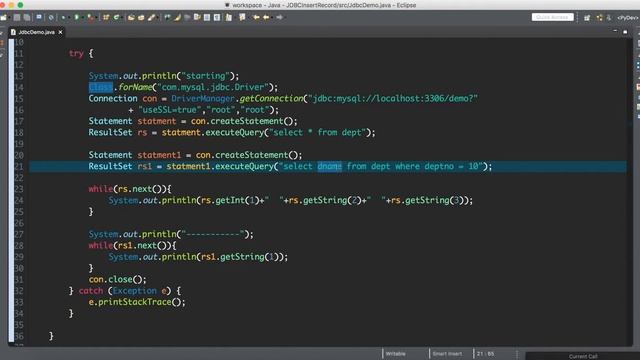Click getConnection method call on line 15
Screen dimensions: 640x360
pyautogui.click(x=271, y=99)
